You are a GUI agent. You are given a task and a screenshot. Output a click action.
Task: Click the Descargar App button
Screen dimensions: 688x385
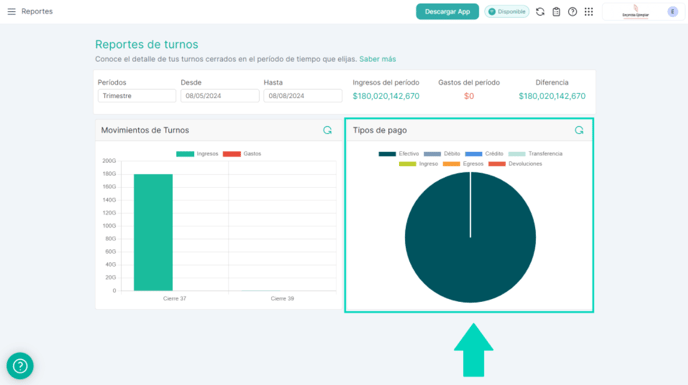pos(447,11)
